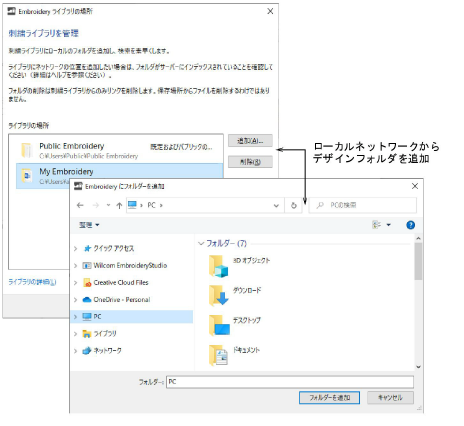464x426 pixels.
Task: Collapse the フォルダー (7) group header
Action: [x=223, y=243]
